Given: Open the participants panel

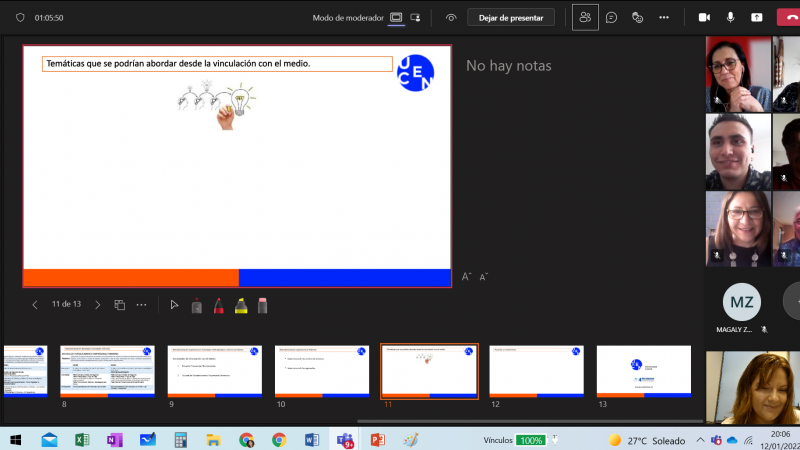Looking at the screenshot, I should point(585,17).
